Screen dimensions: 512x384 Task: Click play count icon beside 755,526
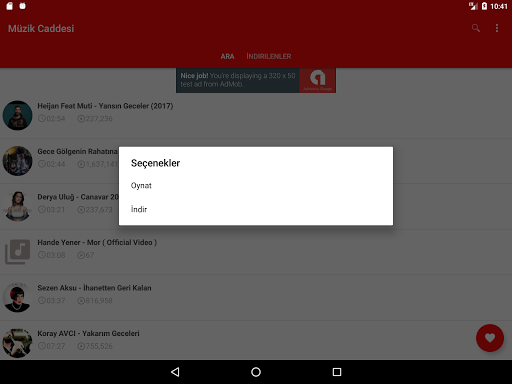point(81,346)
